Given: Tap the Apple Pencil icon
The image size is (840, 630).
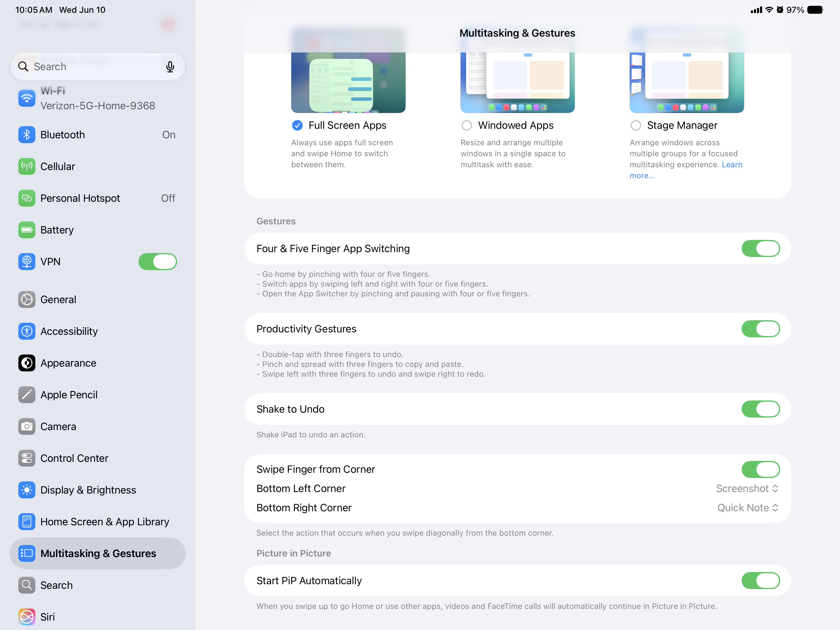Looking at the screenshot, I should coord(27,395).
